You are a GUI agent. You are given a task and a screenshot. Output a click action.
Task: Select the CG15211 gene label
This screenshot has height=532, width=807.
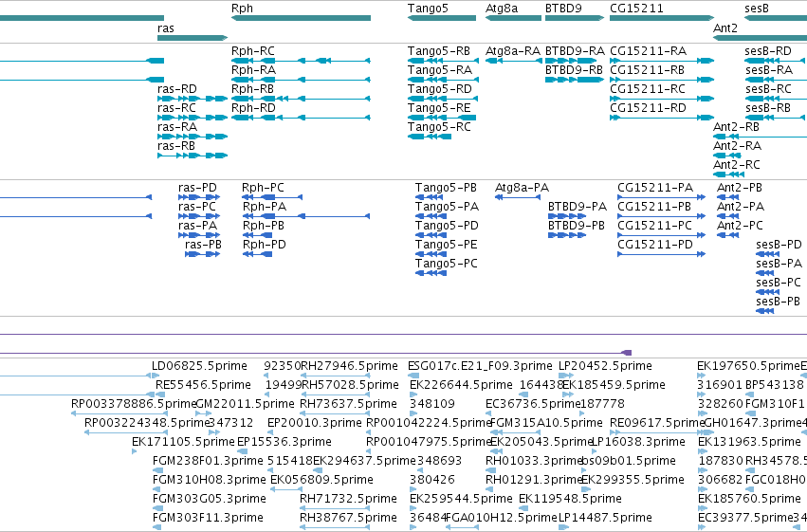[636, 9]
